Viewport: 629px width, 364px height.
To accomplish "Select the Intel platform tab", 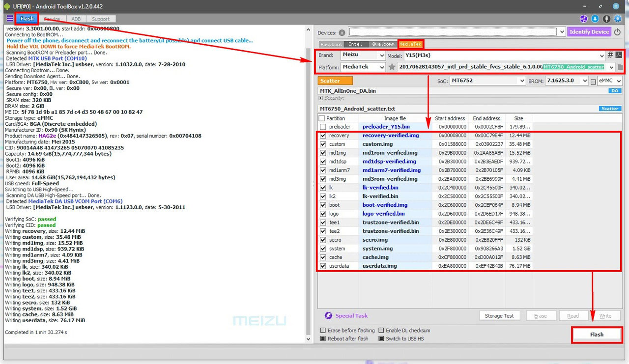I will tap(355, 44).
